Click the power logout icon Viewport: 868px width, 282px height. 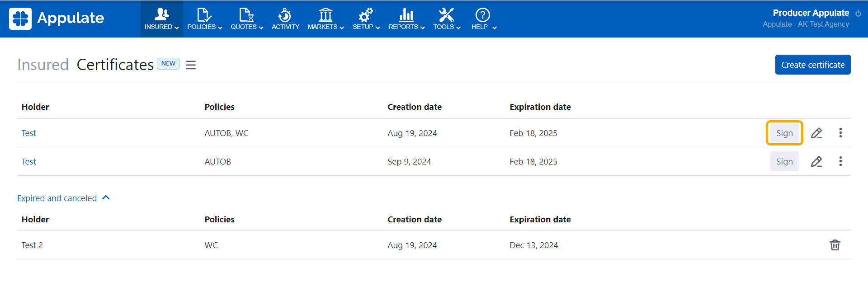click(858, 14)
